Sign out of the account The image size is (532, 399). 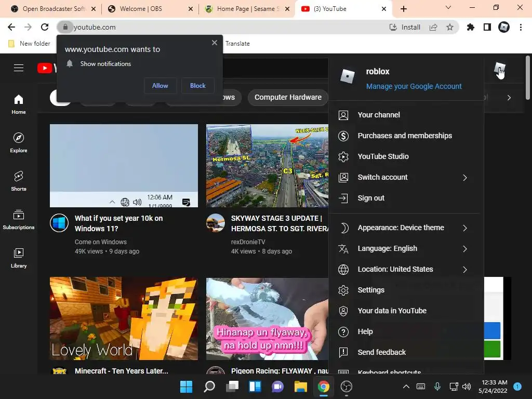click(x=406, y=198)
